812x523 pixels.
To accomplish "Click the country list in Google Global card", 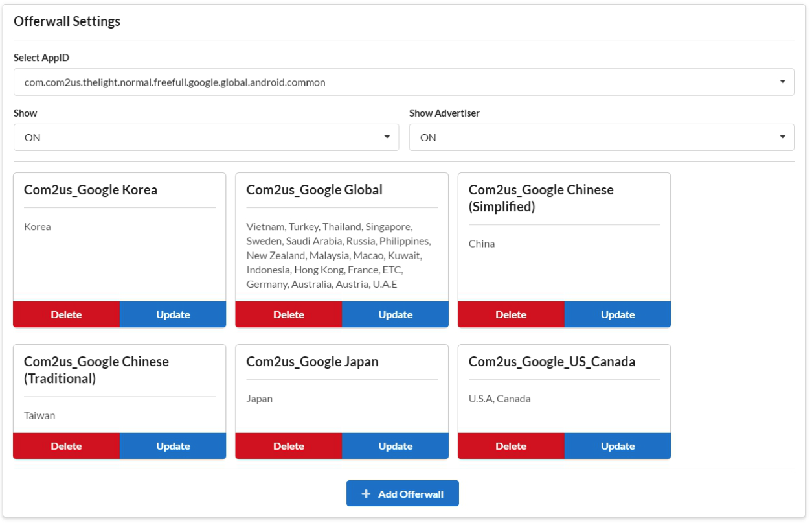I will pos(339,255).
